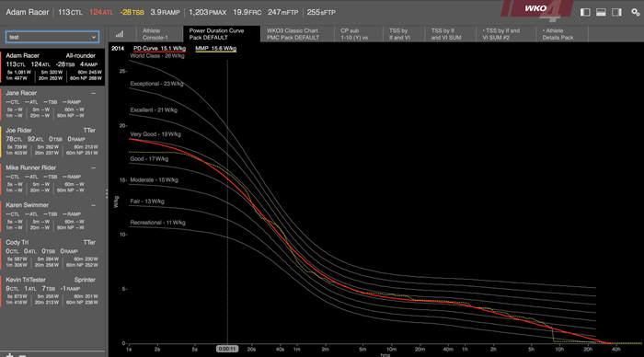Click the 0:00:11 time cursor marker
Image resolution: width=644 pixels, height=357 pixels.
point(227,349)
